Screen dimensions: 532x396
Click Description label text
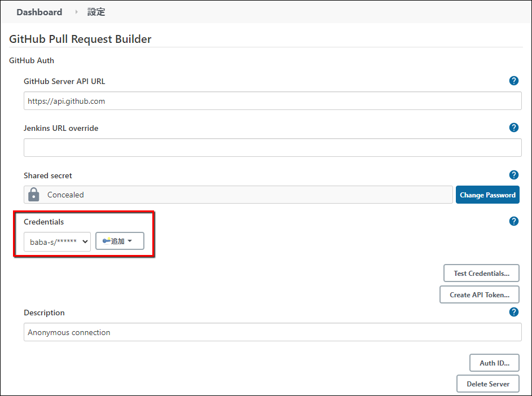[44, 313]
